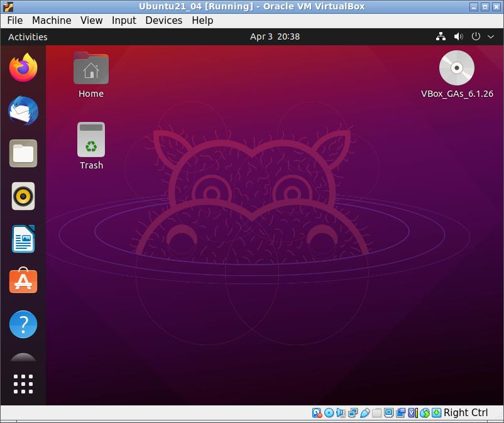
Task: Open the Help question mark icon
Action: pyautogui.click(x=23, y=325)
